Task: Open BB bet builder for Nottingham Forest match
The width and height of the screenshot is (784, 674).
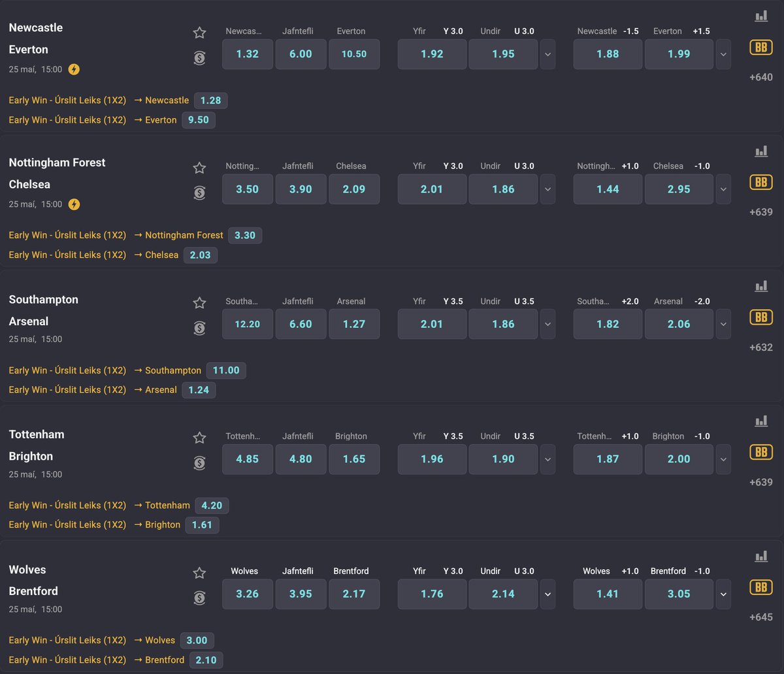Action: pos(761,182)
